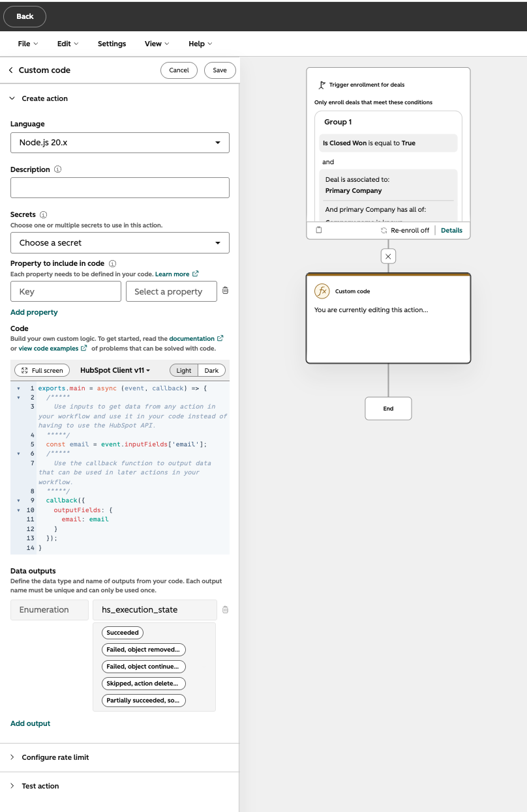Screen dimensions: 527x812
Task: Expand the Configure rate limit section
Action: coord(12,757)
